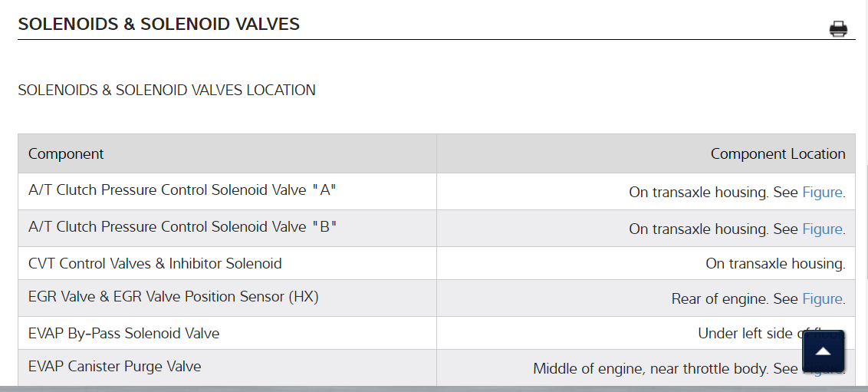The width and height of the screenshot is (868, 392).
Task: Click the Solenoids & Solenoid Valves Location subheading
Action: pyautogui.click(x=166, y=90)
